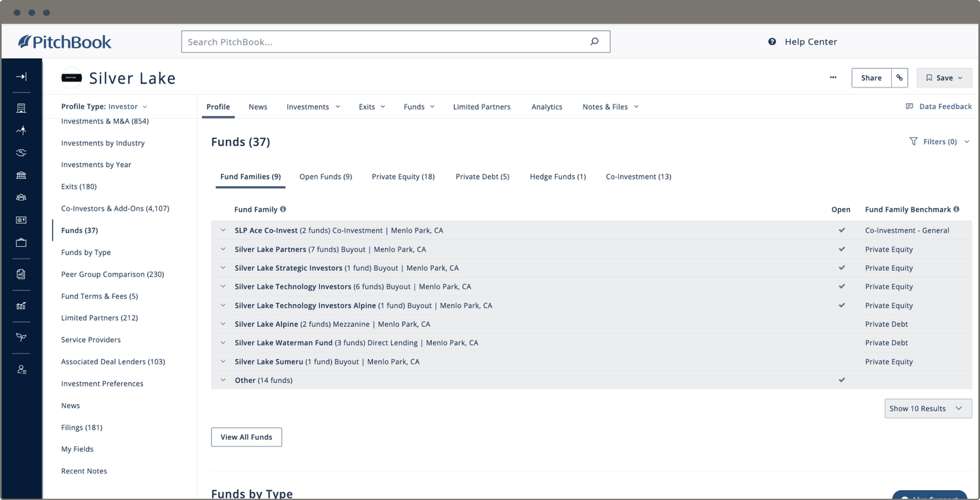Image resolution: width=980 pixels, height=500 pixels.
Task: Click the search magnifier icon
Action: click(x=594, y=42)
